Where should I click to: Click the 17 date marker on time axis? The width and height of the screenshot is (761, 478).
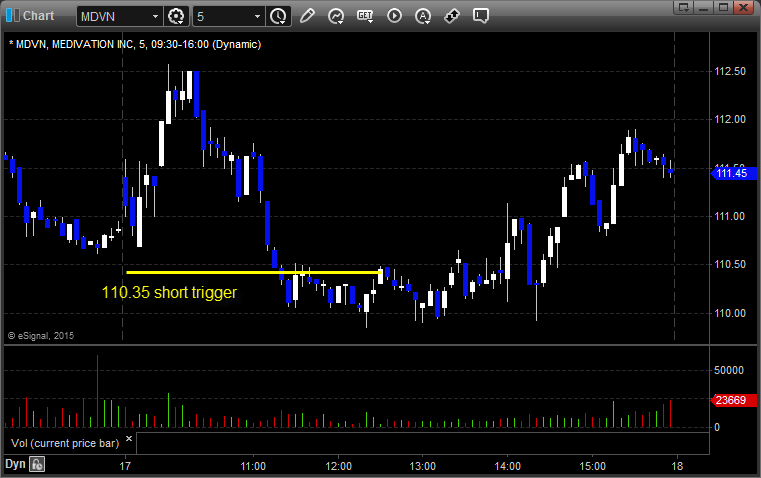point(125,466)
